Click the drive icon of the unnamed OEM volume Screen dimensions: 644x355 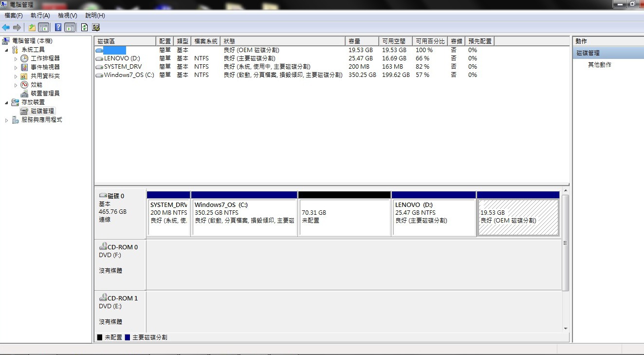(x=99, y=50)
